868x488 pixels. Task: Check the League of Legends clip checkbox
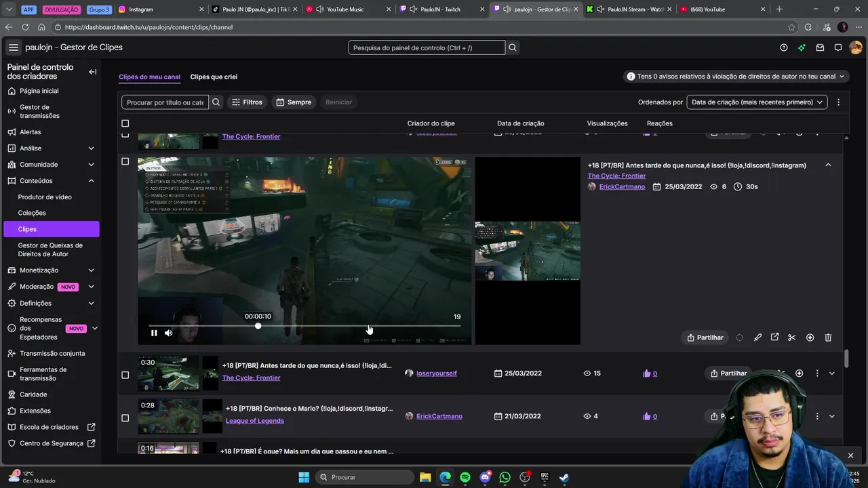point(125,418)
